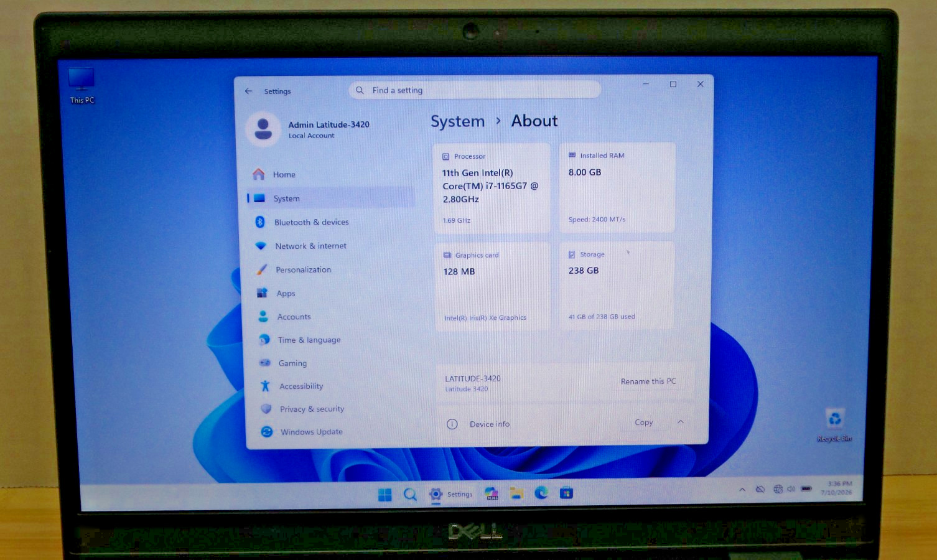Copy the Device info
The width and height of the screenshot is (937, 560).
tap(644, 422)
